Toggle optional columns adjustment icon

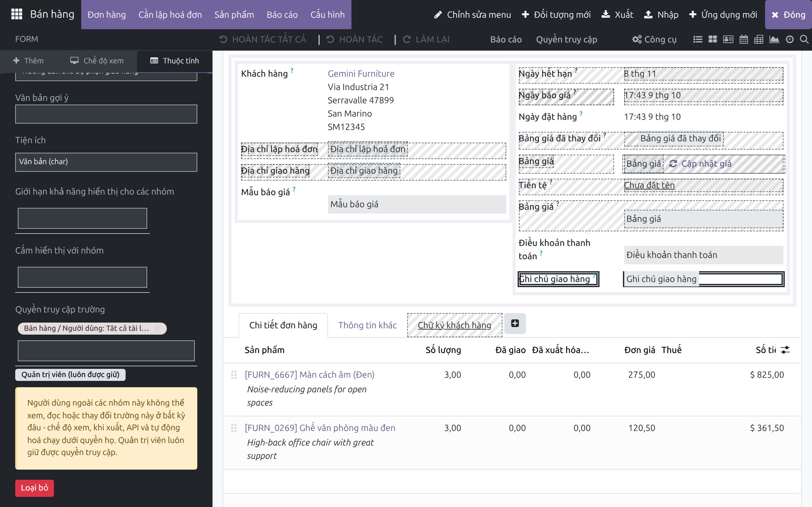(x=785, y=350)
